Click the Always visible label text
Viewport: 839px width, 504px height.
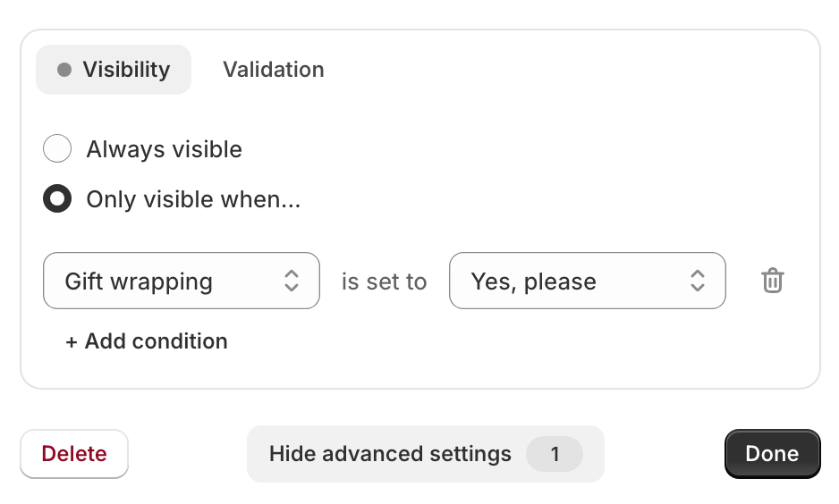[x=165, y=149]
